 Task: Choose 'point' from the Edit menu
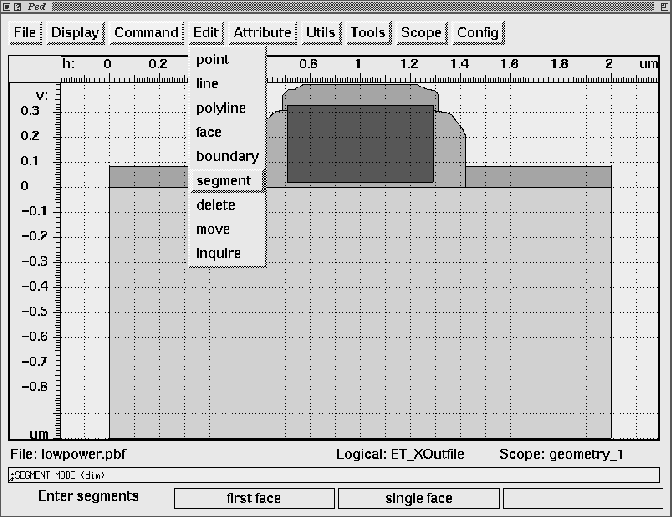(x=227, y=60)
